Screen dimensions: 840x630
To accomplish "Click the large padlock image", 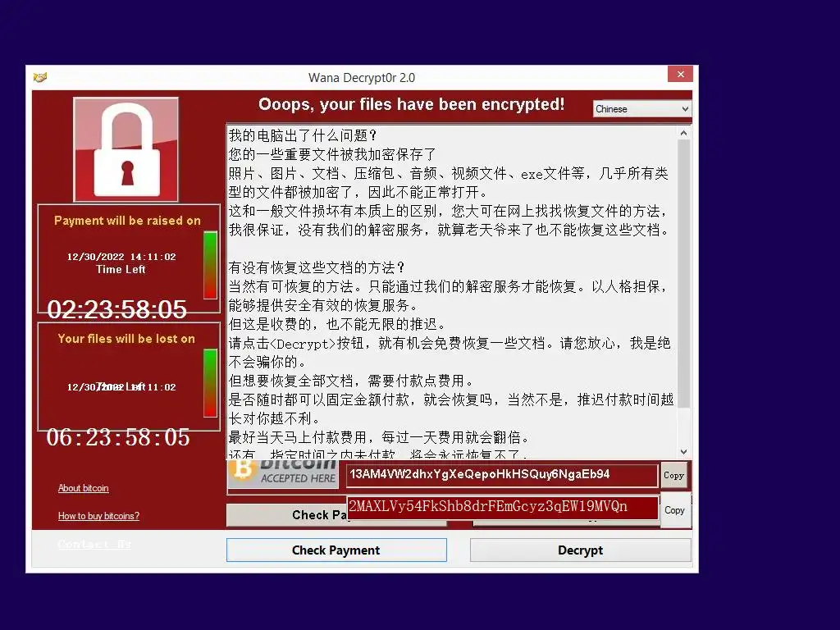I will [x=126, y=149].
